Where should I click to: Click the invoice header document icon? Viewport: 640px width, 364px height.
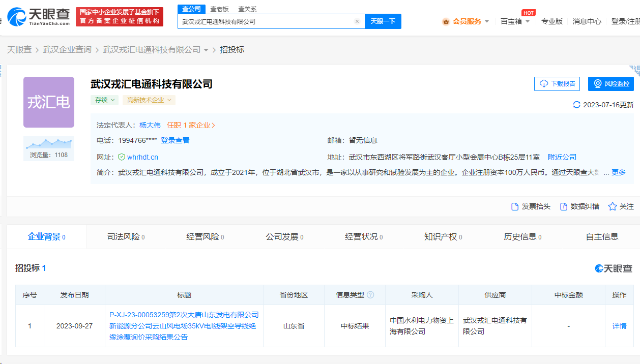pyautogui.click(x=515, y=206)
